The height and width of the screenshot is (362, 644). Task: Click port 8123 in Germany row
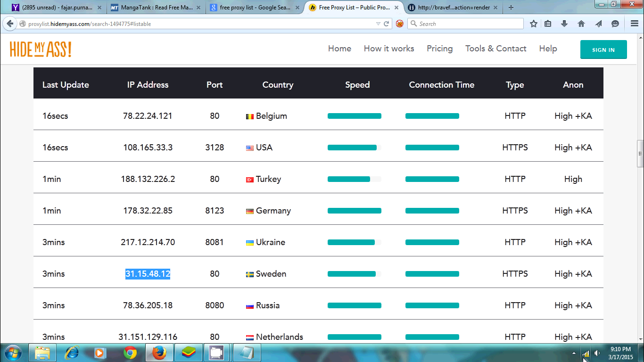[215, 211]
